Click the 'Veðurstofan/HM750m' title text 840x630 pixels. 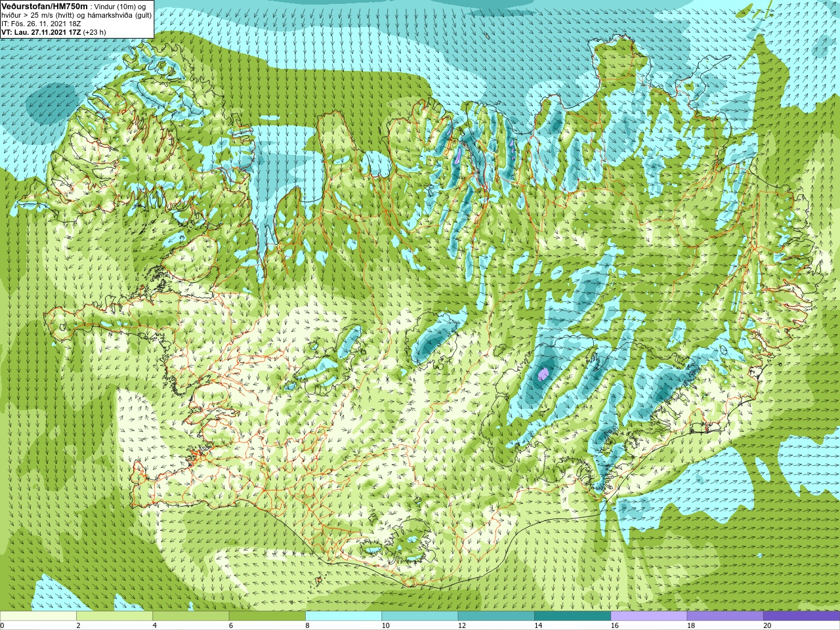pos(45,6)
